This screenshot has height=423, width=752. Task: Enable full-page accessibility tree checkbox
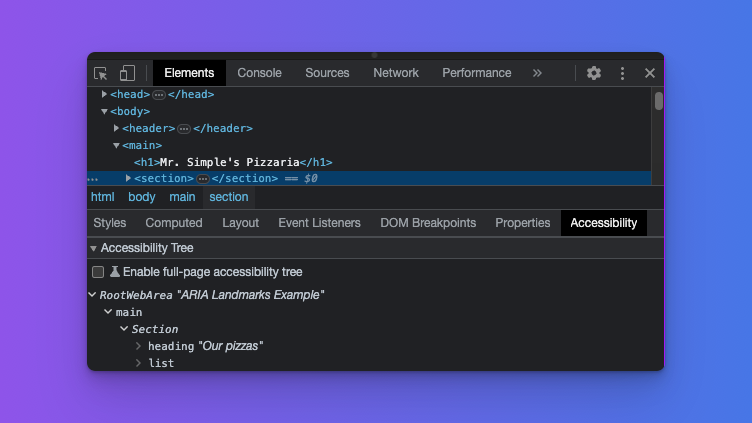pos(98,272)
